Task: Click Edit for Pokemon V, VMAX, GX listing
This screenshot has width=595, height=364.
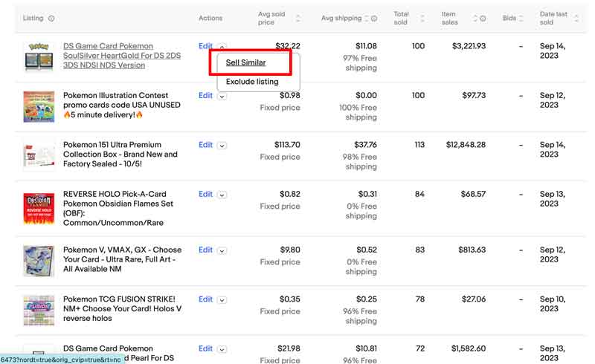Action: [205, 250]
